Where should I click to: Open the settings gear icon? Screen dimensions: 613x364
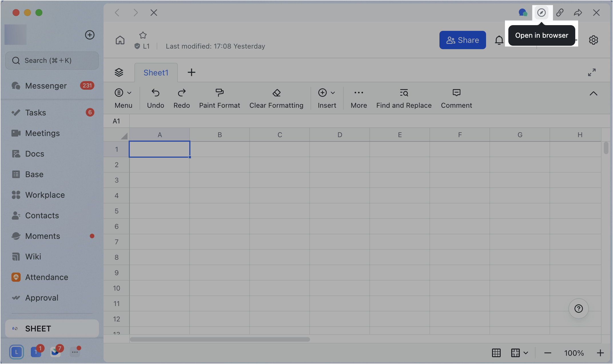coord(594,40)
